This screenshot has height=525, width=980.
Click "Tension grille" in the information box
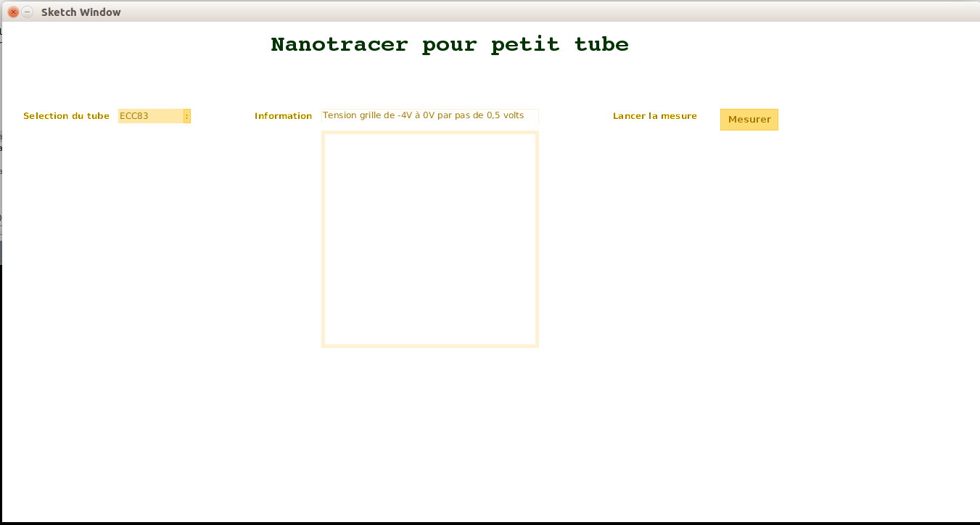[350, 115]
